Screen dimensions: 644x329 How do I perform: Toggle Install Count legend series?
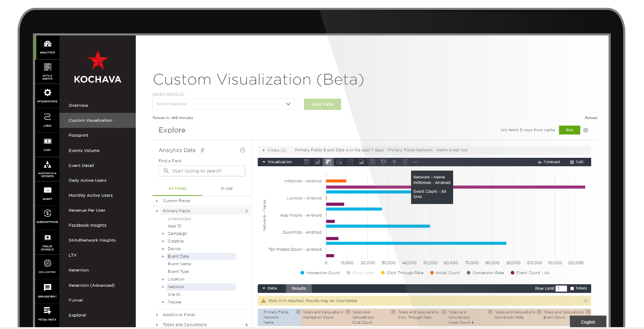pyautogui.click(x=445, y=273)
